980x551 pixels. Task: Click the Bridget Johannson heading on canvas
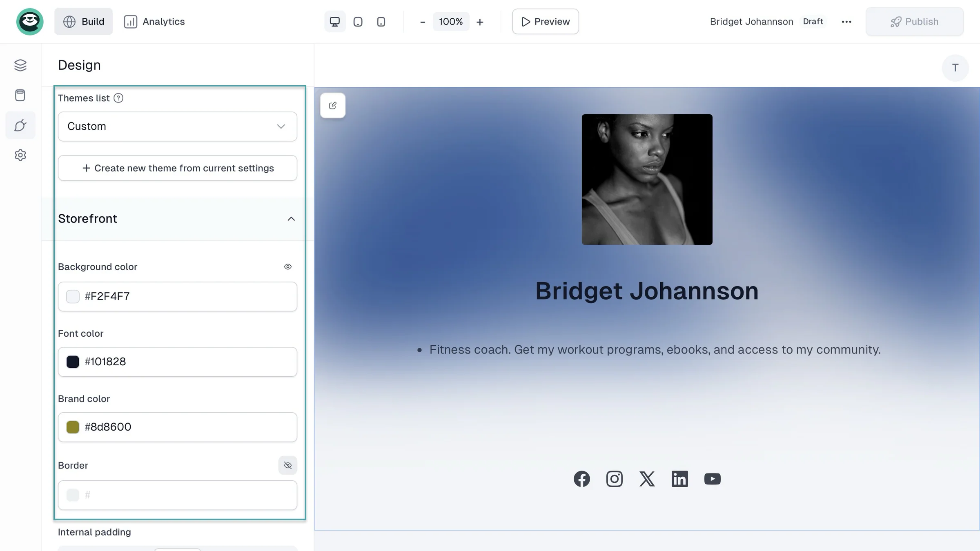[647, 291]
